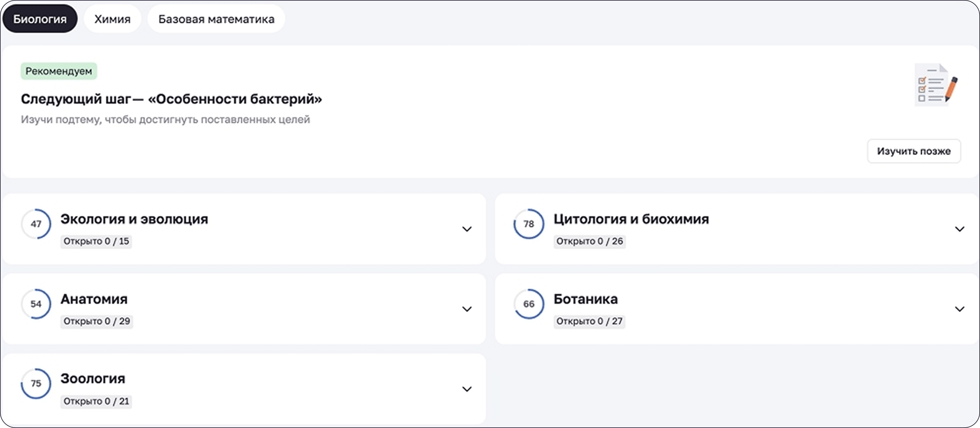Click the 54 progress circle for Анатомия
980x428 pixels.
coord(36,304)
